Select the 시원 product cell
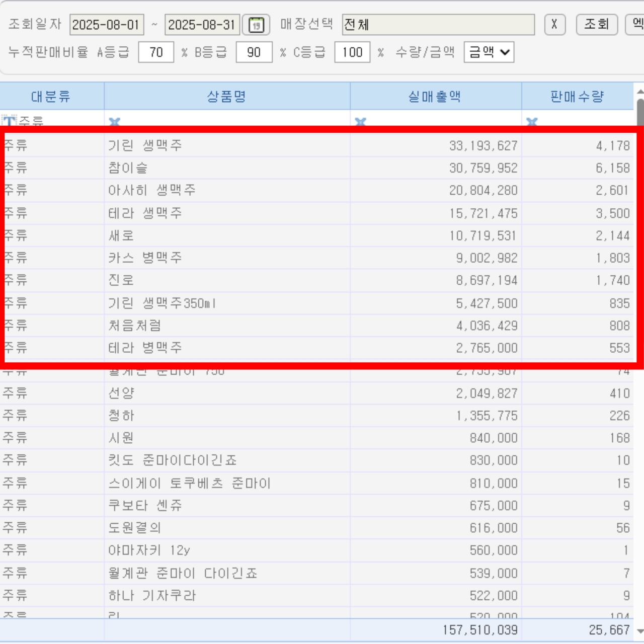This screenshot has width=644, height=644. [x=227, y=438]
